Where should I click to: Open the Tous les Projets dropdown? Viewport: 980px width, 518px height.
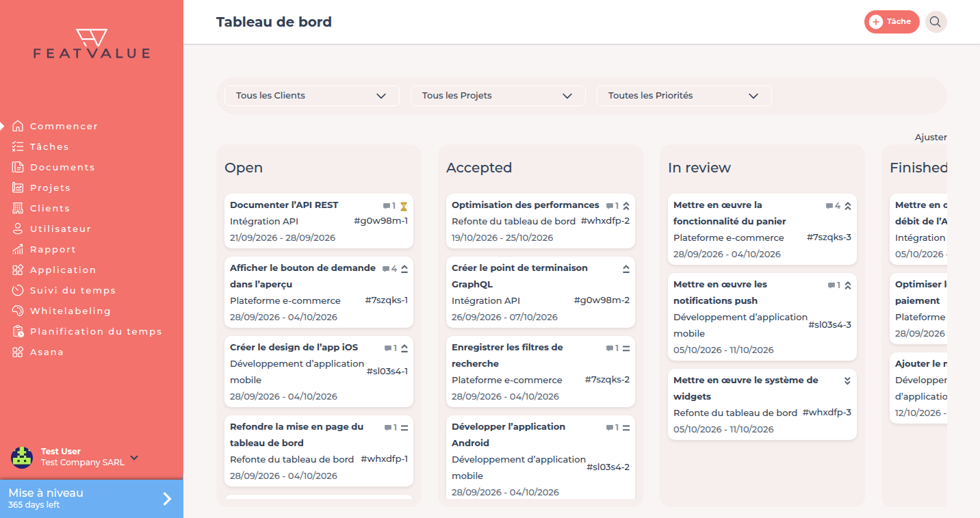(x=498, y=96)
